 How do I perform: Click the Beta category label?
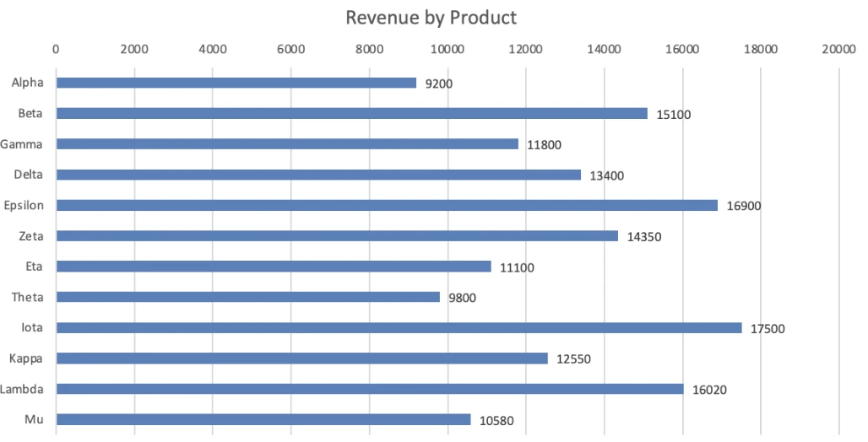pos(30,113)
